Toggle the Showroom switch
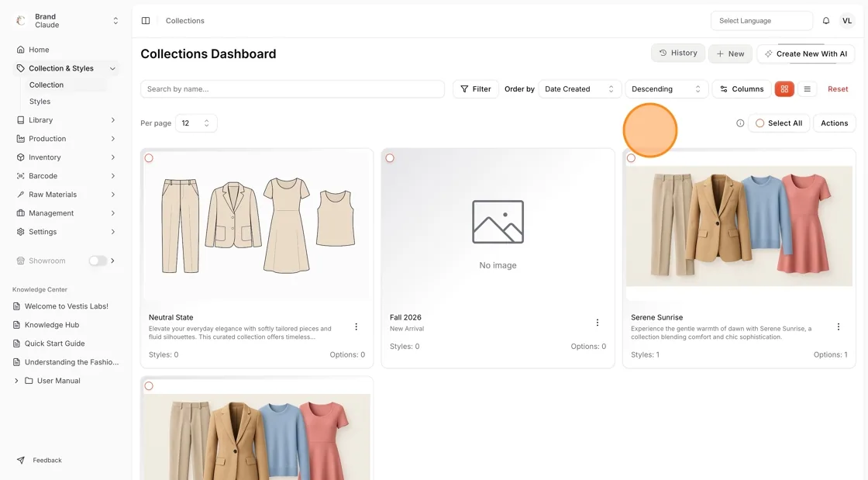The width and height of the screenshot is (868, 480). (98, 261)
